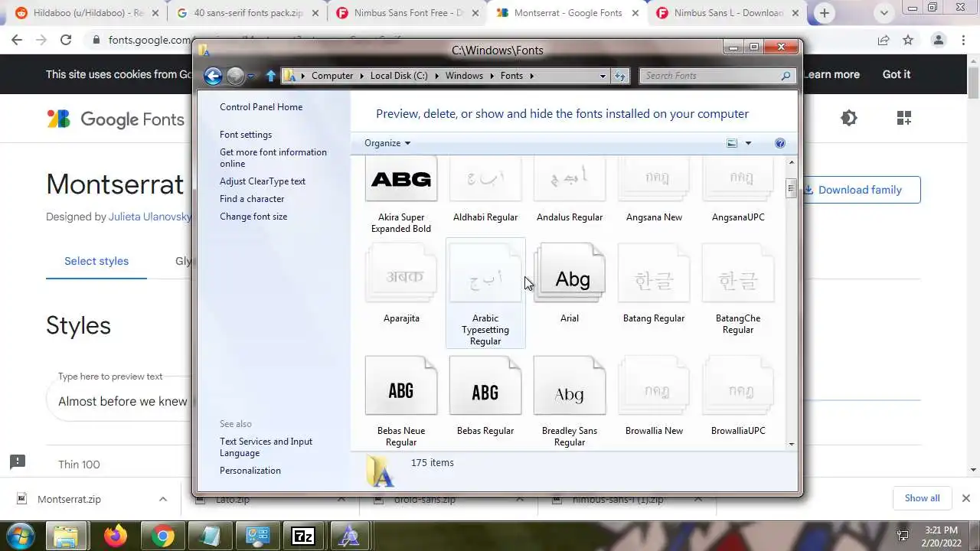
Task: Open the view options dropdown arrow
Action: click(748, 143)
